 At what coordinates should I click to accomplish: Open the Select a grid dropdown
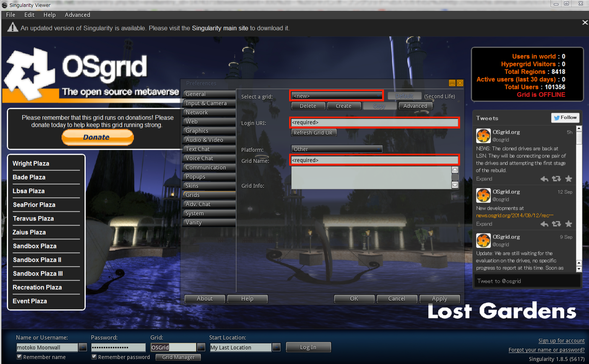[x=337, y=96]
